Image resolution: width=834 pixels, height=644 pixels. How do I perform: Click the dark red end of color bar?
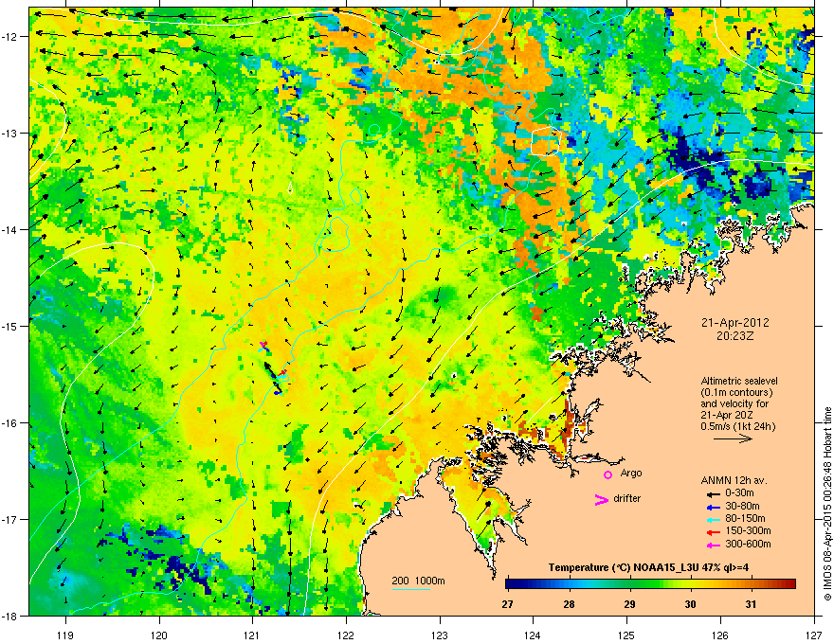(x=790, y=583)
